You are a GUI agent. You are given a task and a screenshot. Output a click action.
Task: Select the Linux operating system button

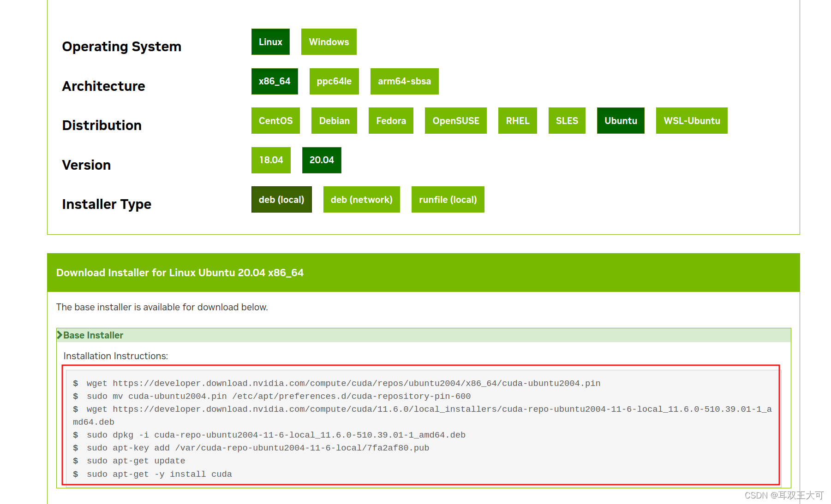point(270,42)
